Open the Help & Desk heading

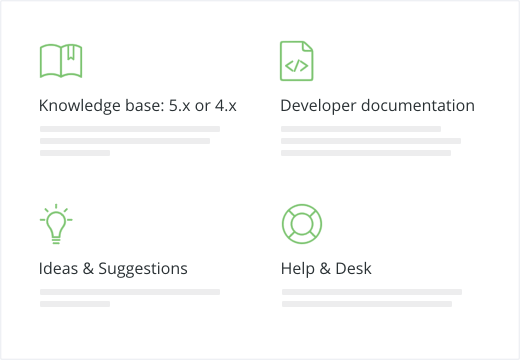click(326, 269)
